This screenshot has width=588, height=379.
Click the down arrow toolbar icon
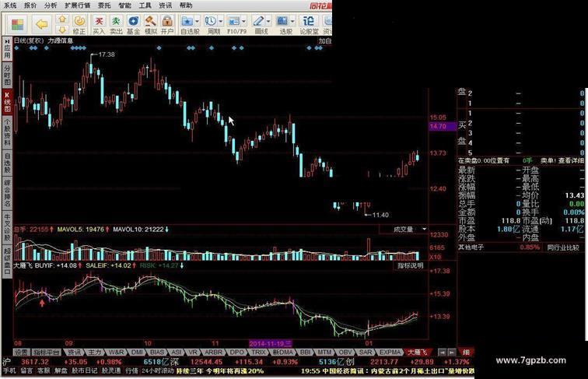pos(62,30)
